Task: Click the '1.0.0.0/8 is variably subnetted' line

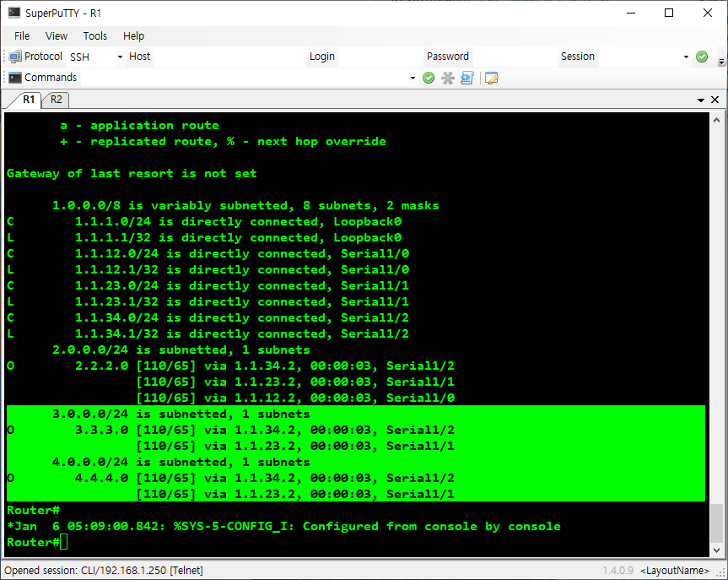Action: [245, 205]
